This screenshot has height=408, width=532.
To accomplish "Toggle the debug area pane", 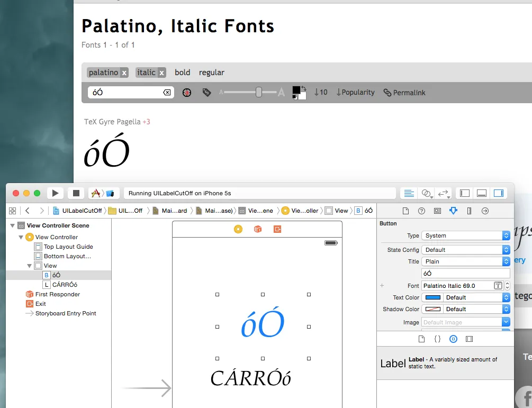I will pyautogui.click(x=481, y=193).
